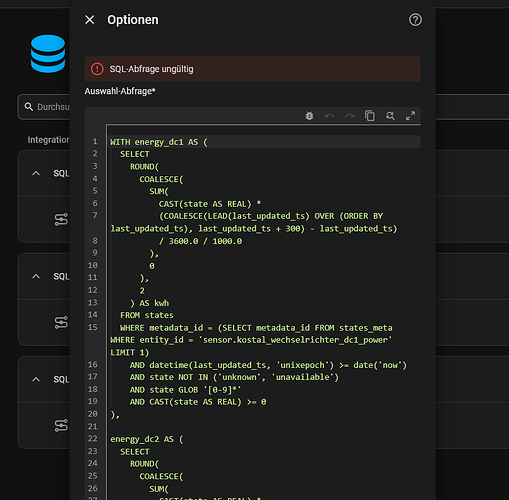Screen dimensions: 509x500
Task: Expand editor to fullscreen
Action: pos(410,116)
